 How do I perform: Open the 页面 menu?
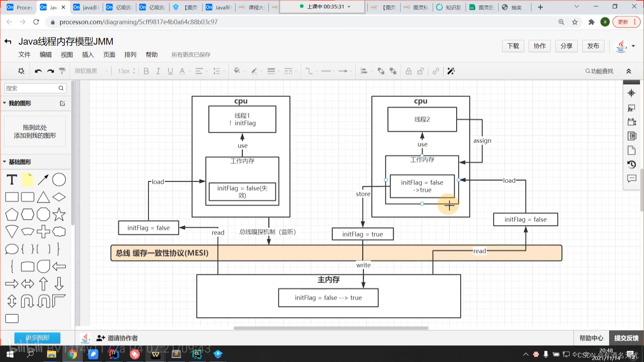[109, 55]
